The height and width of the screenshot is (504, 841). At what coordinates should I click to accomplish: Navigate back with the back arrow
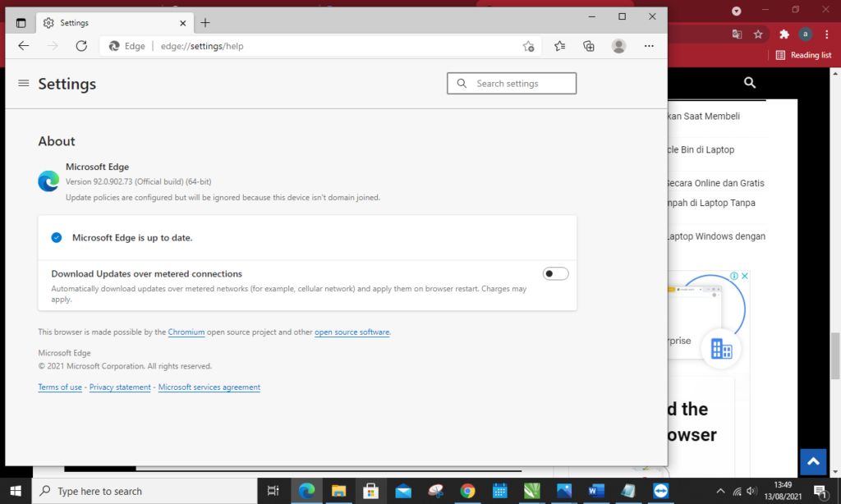click(x=23, y=47)
